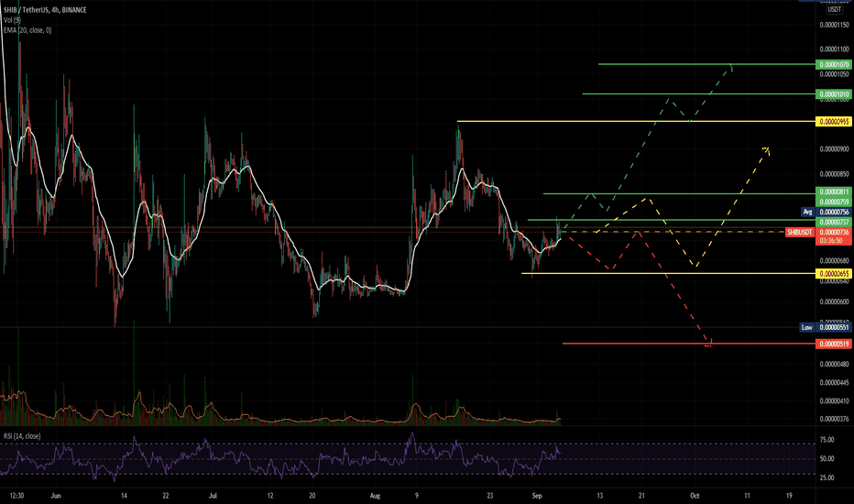This screenshot has height=504, width=854.
Task: Click the 0.00000445 axis price
Action: point(835,382)
